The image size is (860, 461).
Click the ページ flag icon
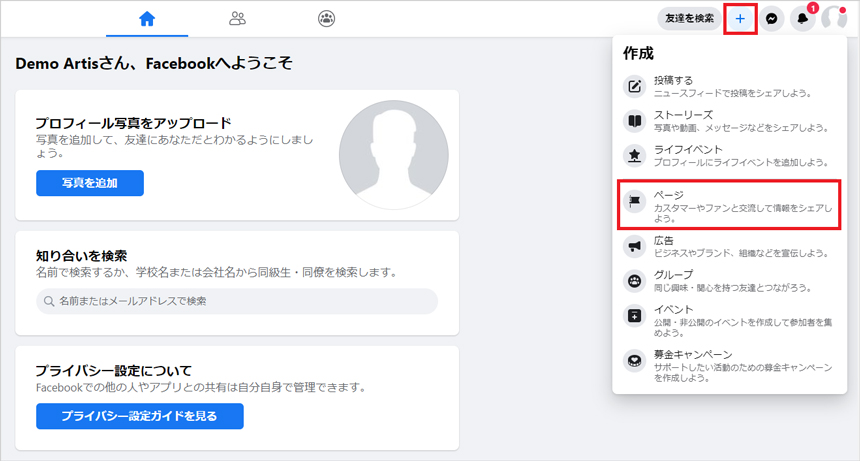(635, 202)
